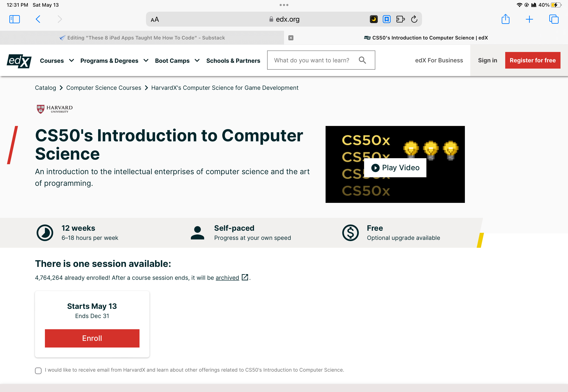Show the tab overview
568x392 pixels.
click(554, 19)
